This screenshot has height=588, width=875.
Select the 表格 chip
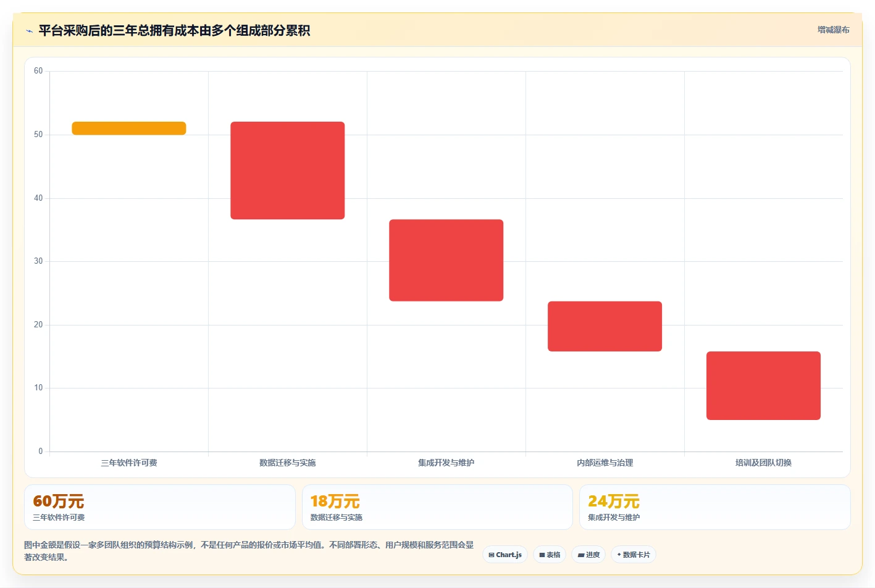point(550,555)
